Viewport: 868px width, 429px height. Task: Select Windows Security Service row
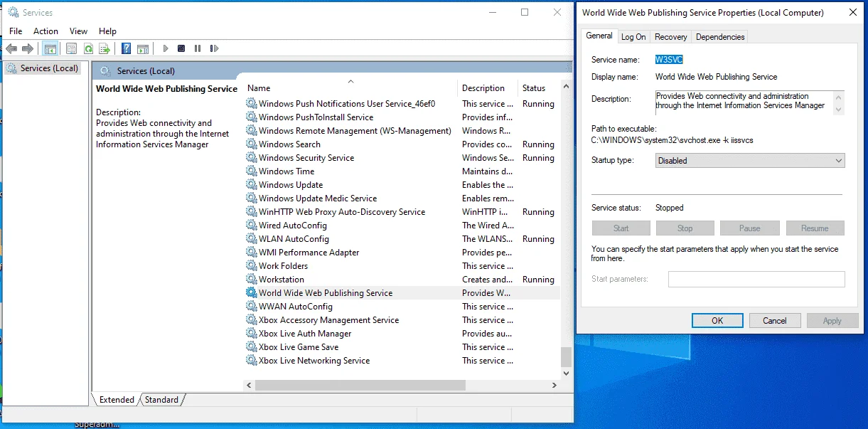pos(402,158)
